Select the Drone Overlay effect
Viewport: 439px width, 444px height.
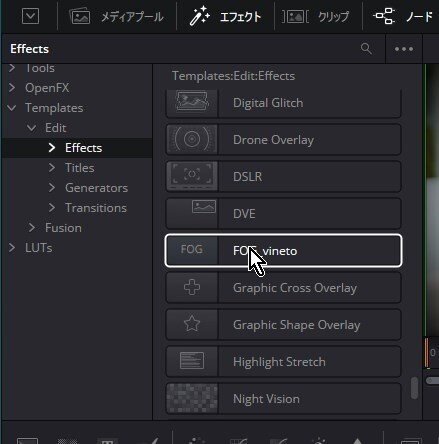[283, 140]
